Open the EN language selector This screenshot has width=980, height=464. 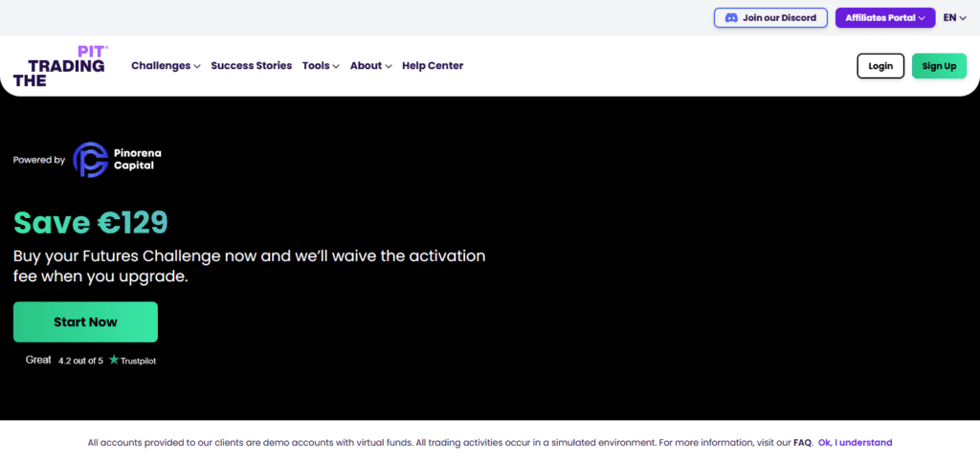(x=954, y=18)
